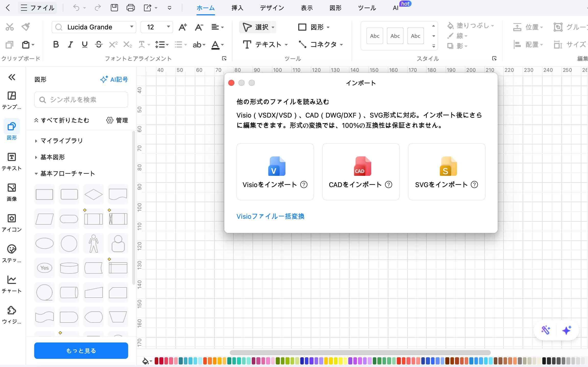Click CADをインポート card
This screenshot has width=588, height=367.
click(361, 172)
